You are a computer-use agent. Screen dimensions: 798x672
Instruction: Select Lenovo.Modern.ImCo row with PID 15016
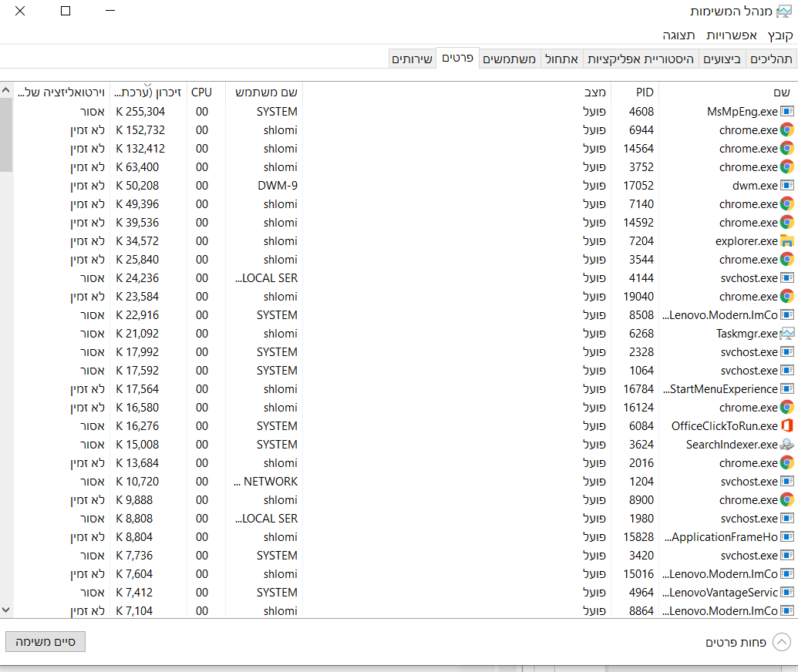[404, 574]
